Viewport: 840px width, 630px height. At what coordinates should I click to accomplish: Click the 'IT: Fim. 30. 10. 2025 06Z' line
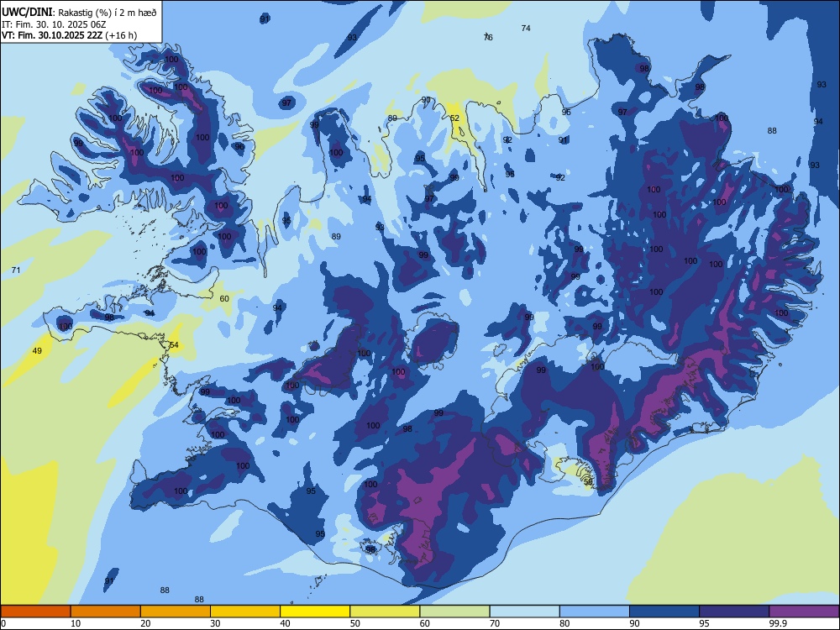[54, 24]
